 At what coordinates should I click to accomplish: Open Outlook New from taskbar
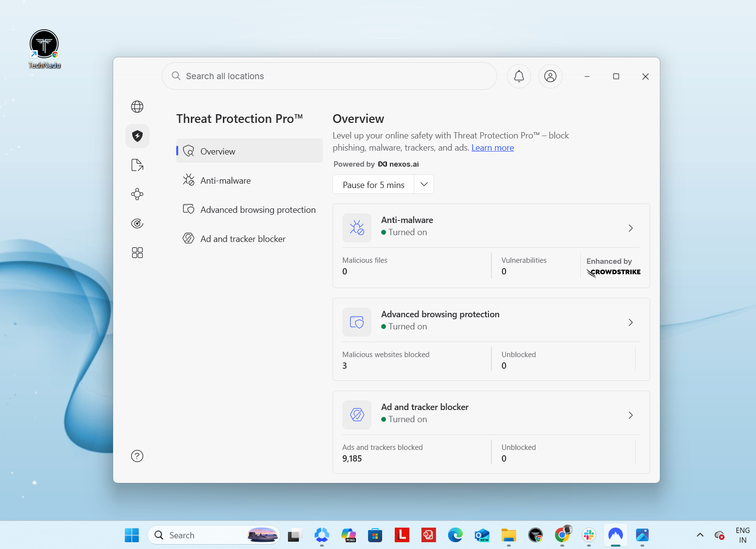pyautogui.click(x=482, y=535)
